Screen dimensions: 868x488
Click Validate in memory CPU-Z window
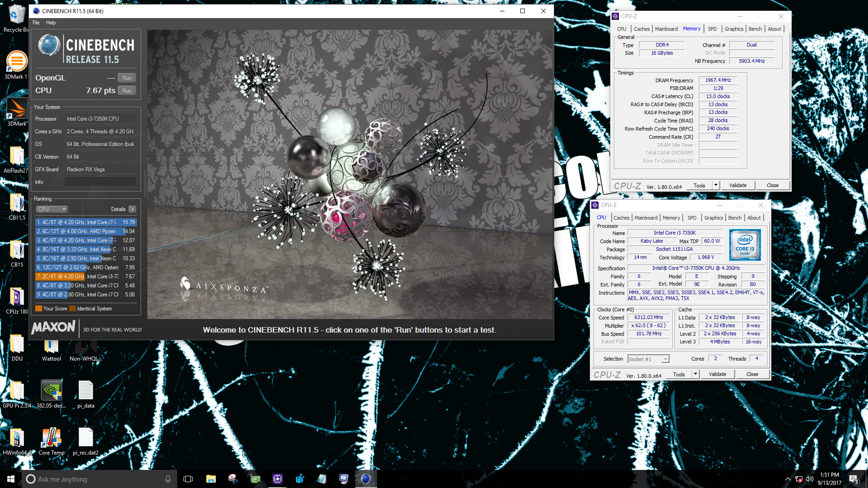tap(738, 185)
